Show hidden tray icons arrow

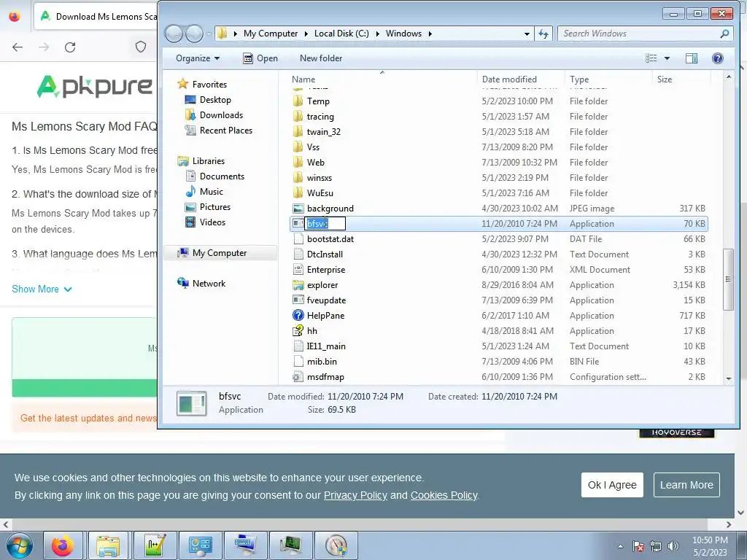click(x=620, y=546)
